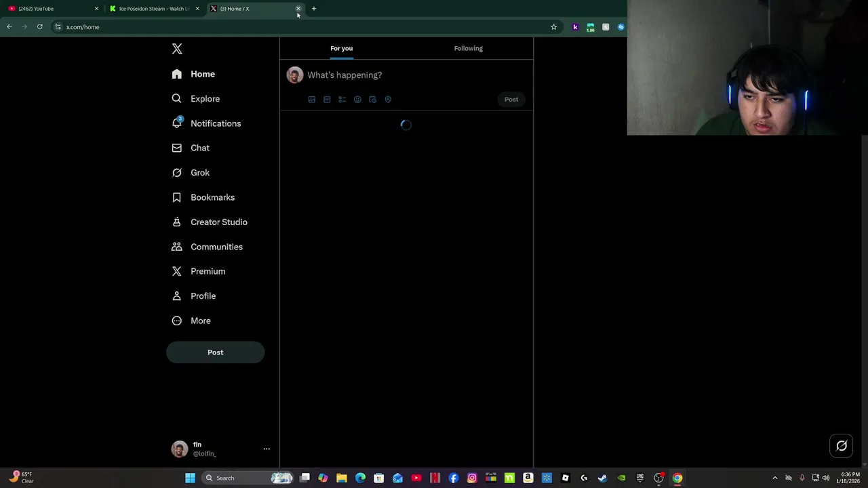This screenshot has width=868, height=488.
Task: Schedule the post with calendar icon
Action: tap(372, 100)
